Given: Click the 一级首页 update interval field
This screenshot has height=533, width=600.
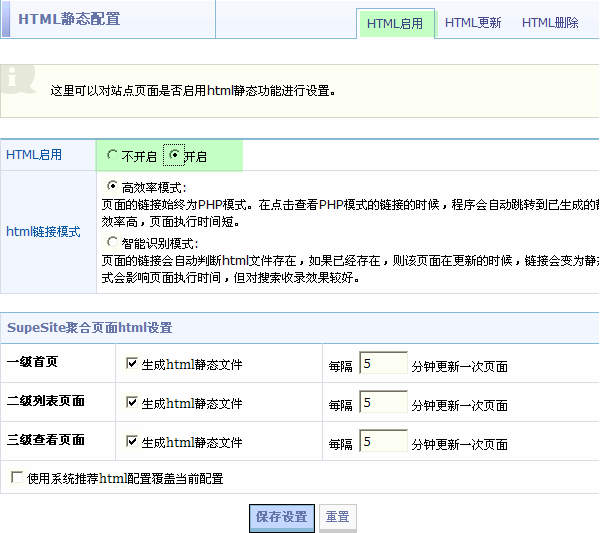Looking at the screenshot, I should pyautogui.click(x=383, y=364).
